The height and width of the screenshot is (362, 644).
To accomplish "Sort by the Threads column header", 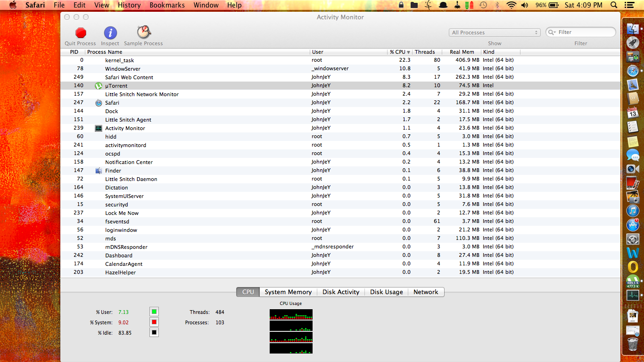I will click(x=427, y=52).
